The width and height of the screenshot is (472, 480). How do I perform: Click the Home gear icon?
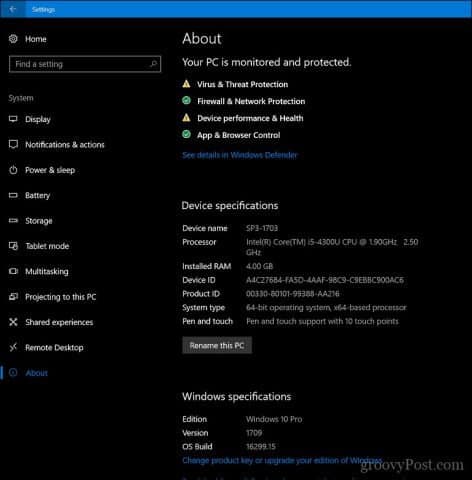(13, 39)
